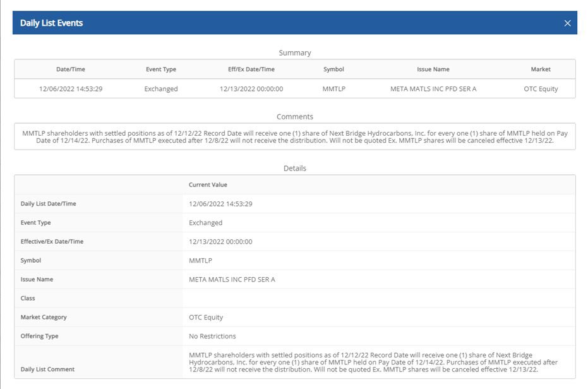This screenshot has width=588, height=389.
Task: Select Details value 12/06/2022 14:53:29
Action: click(220, 204)
